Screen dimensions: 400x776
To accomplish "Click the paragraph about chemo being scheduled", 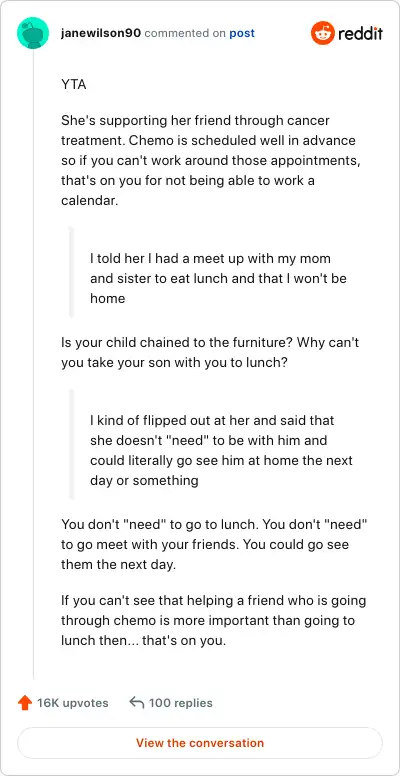I will click(x=208, y=161).
